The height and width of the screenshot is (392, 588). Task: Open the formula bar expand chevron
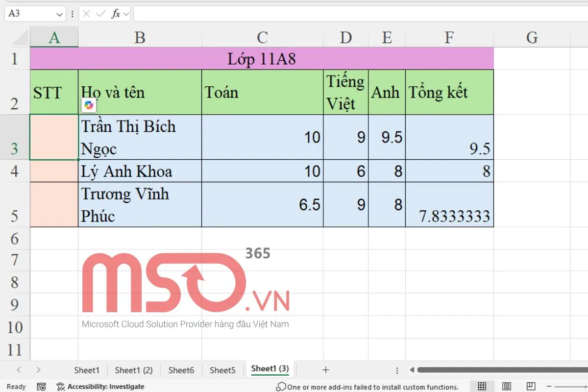pyautogui.click(x=125, y=14)
